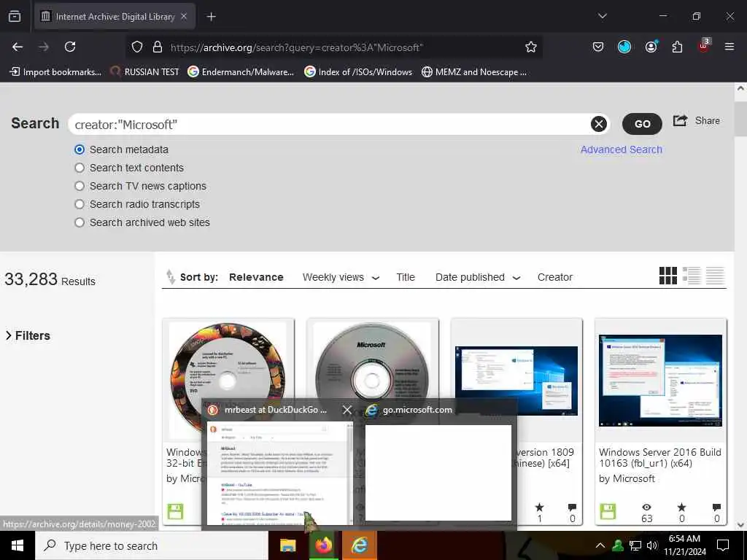The height and width of the screenshot is (560, 747).
Task: Open File Explorer from the taskbar
Action: 287,545
